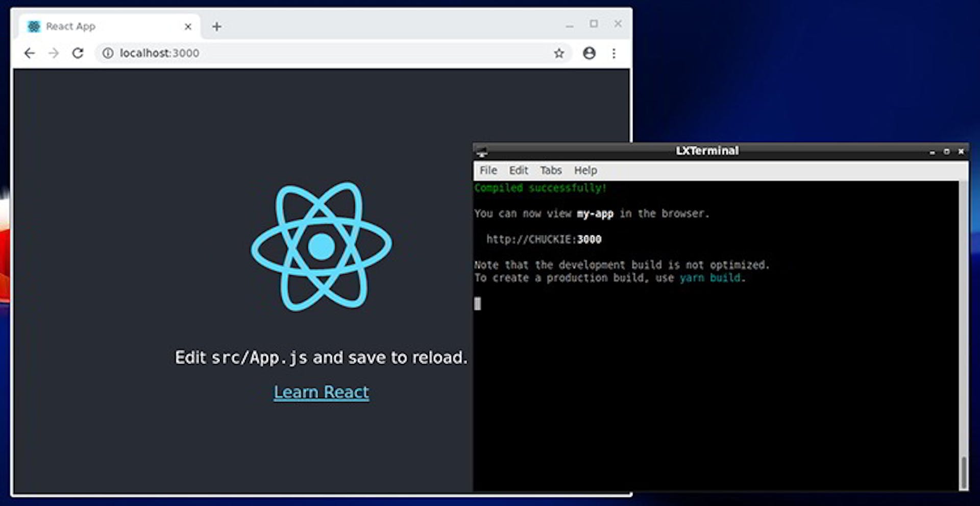Close the Chrome window

pos(618,23)
